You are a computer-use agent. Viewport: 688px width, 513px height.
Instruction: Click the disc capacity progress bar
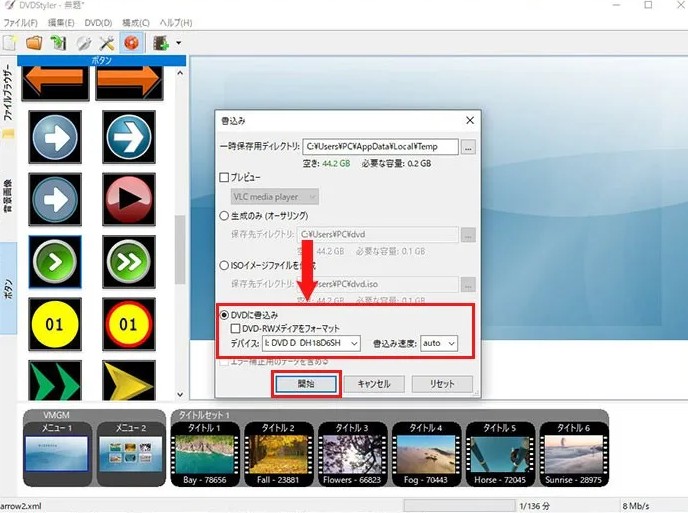[x=459, y=506]
